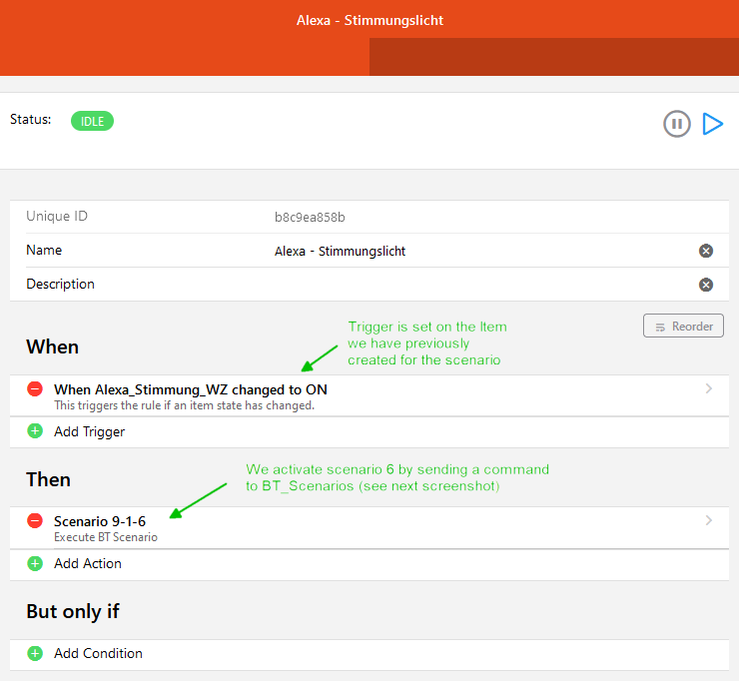Expand the trigger row chevron
Screen dimensions: 739x681
[x=708, y=388]
